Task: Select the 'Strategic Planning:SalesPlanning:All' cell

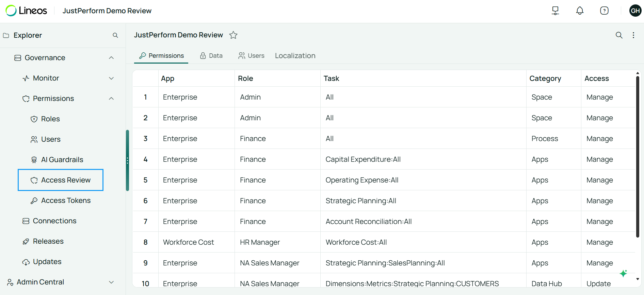Action: click(x=423, y=263)
